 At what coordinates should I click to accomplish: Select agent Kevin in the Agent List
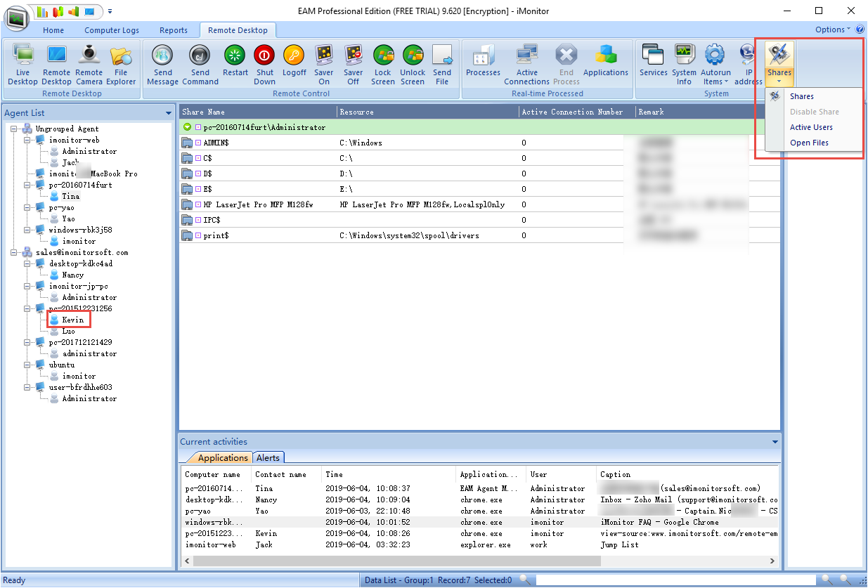coord(72,320)
